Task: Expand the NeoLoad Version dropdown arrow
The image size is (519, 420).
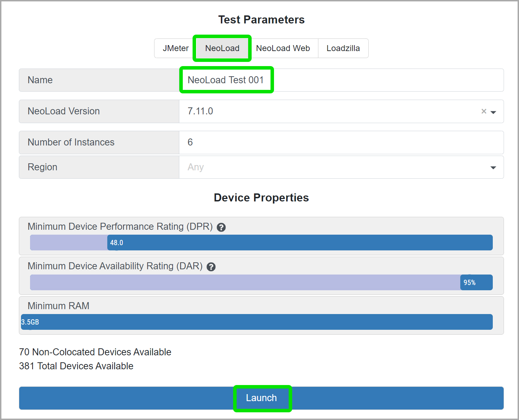Action: click(x=493, y=112)
